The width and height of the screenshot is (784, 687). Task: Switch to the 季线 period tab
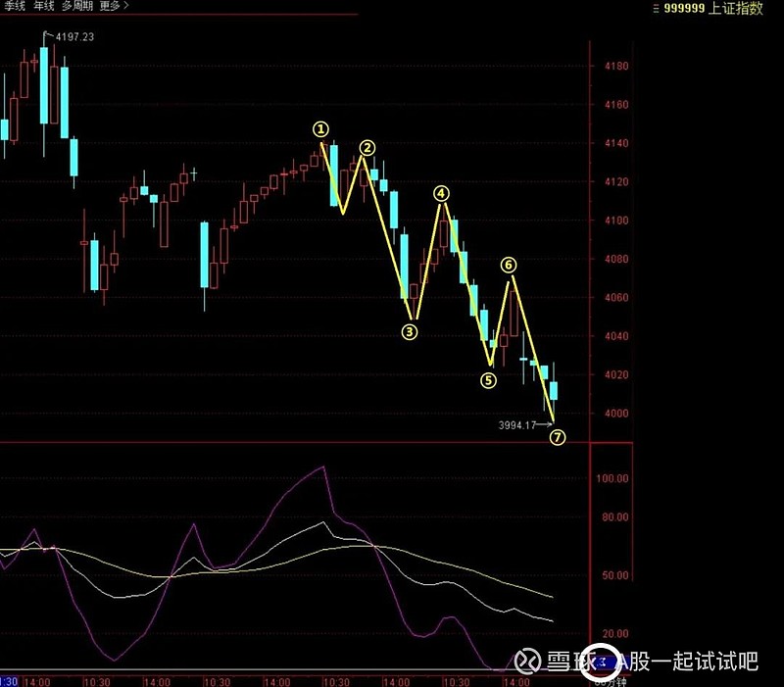tap(15, 6)
